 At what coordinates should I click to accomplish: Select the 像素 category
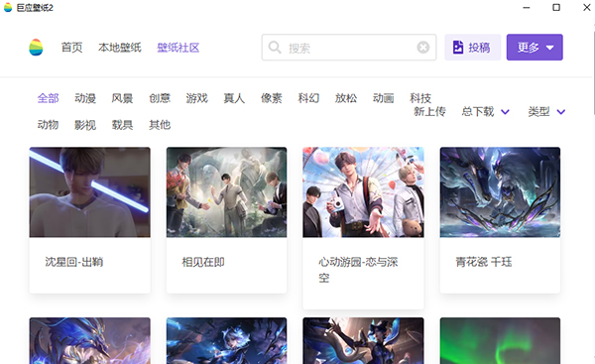(272, 98)
